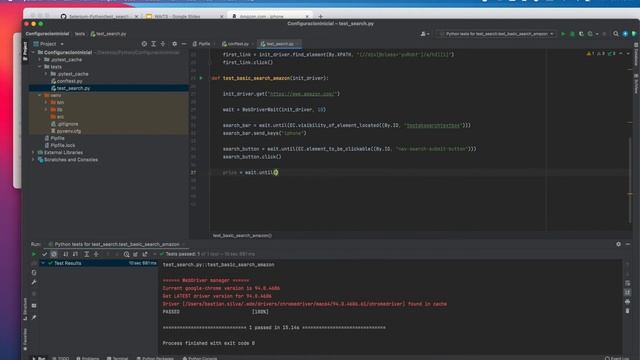The height and width of the screenshot is (360, 640).
Task: Open the Terminal tool window tab
Action: 118,358
